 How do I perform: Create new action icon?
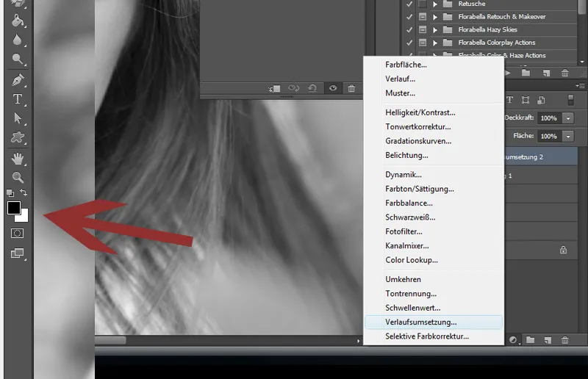coord(546,73)
